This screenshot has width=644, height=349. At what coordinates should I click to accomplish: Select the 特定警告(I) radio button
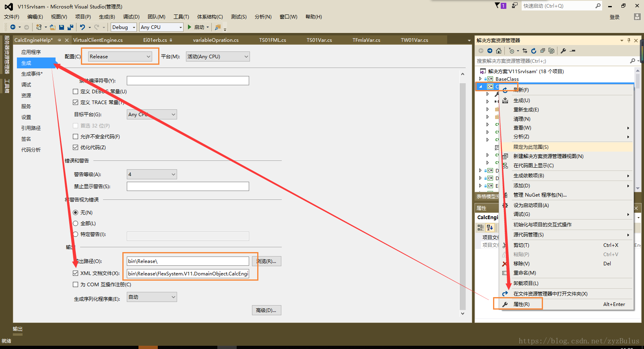75,234
